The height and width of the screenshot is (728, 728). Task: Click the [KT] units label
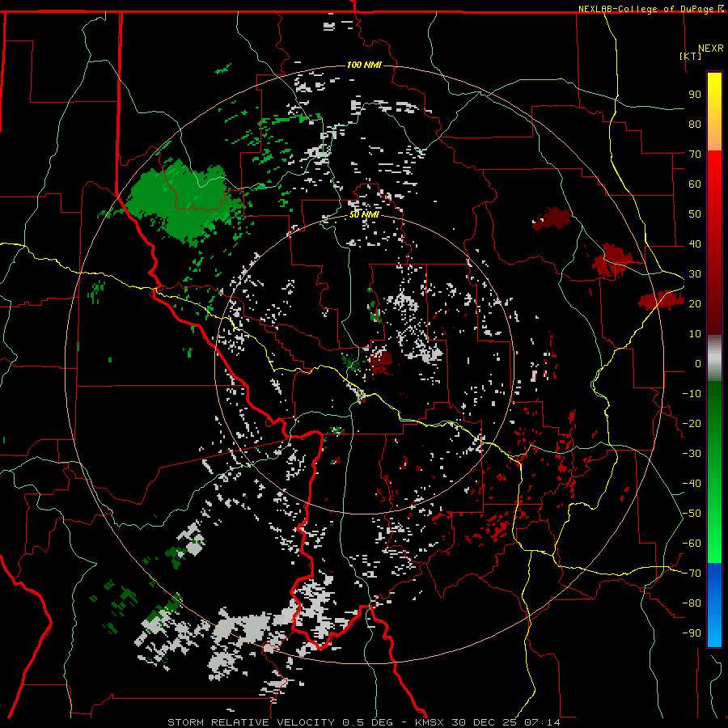[x=691, y=56]
